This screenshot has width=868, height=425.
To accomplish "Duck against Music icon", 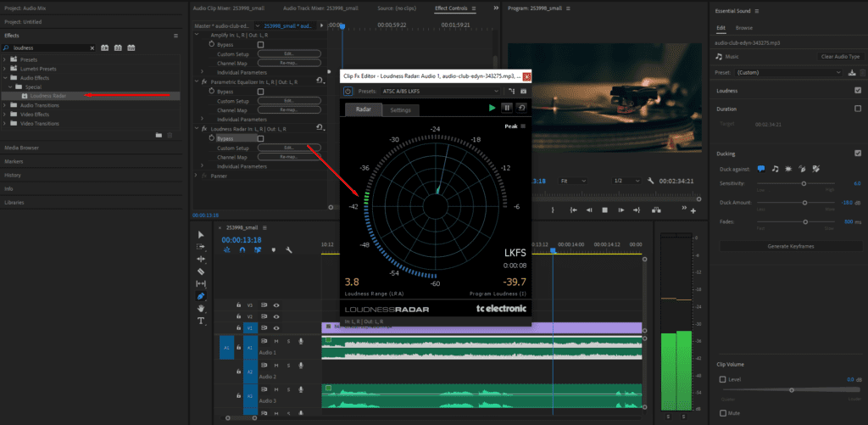I will tap(775, 169).
